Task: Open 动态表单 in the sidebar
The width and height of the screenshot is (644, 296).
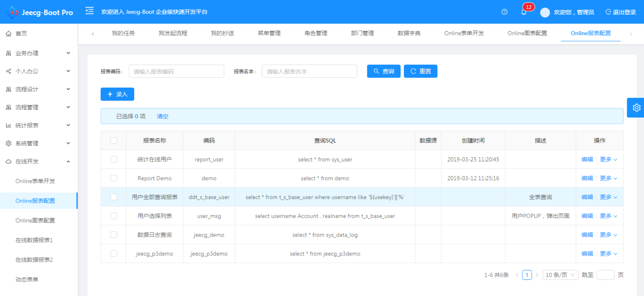Action: click(27, 279)
